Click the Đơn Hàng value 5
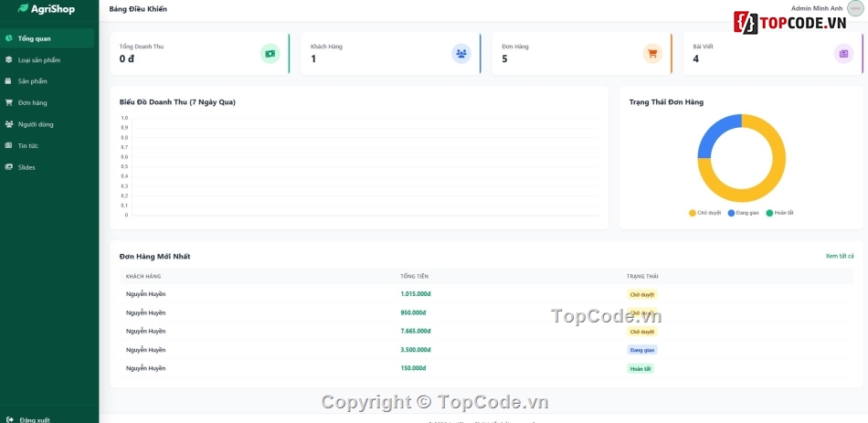 click(504, 58)
